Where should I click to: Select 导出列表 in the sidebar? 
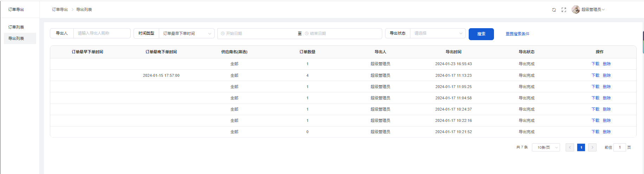click(x=16, y=38)
